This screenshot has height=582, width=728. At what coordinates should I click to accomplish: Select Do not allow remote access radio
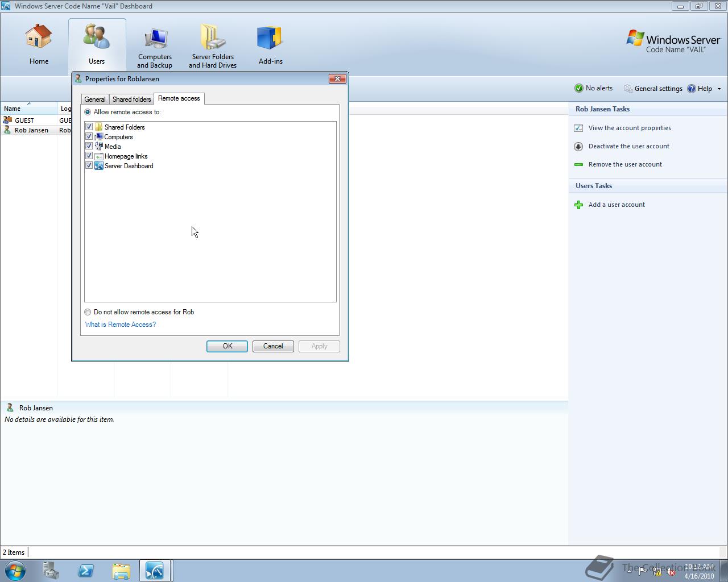(88, 312)
